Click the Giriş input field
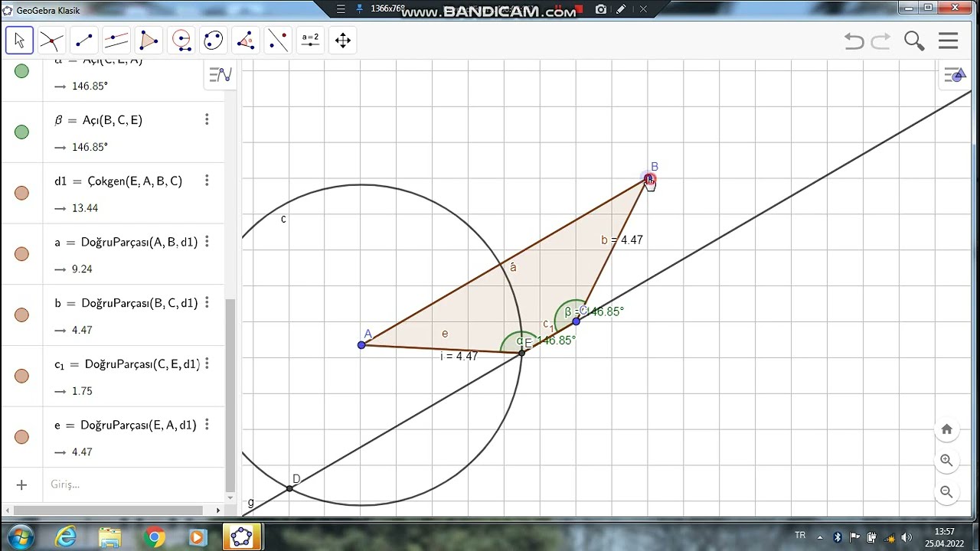Image resolution: width=980 pixels, height=551 pixels. coord(134,484)
